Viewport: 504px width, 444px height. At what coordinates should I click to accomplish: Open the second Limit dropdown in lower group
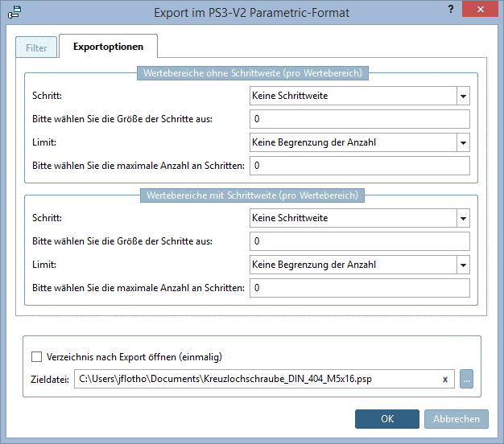tap(462, 265)
